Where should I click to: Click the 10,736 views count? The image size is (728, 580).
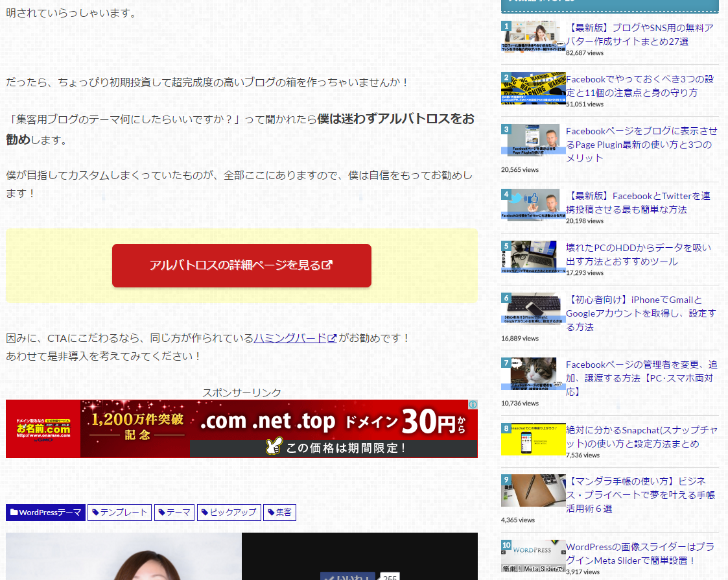pos(520,404)
